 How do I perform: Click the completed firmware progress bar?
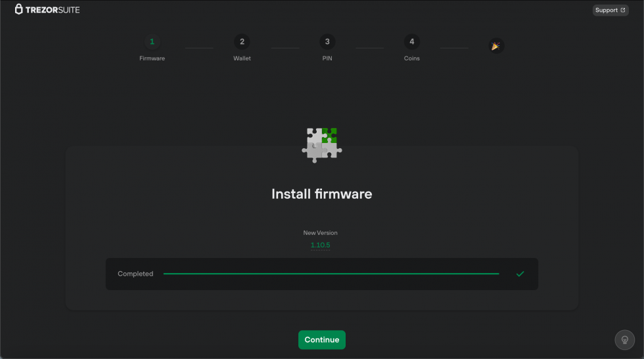click(x=331, y=274)
